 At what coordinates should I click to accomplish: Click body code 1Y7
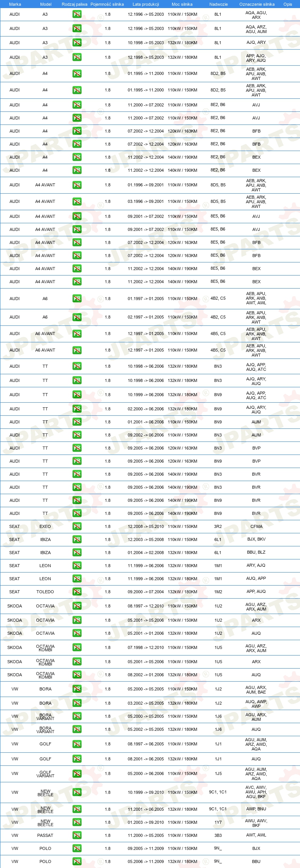coord(218,822)
